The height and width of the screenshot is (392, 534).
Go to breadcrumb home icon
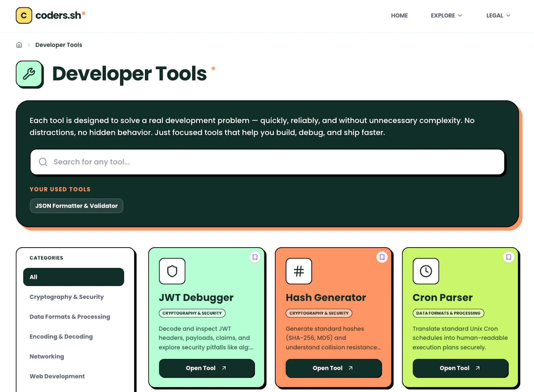(x=19, y=45)
